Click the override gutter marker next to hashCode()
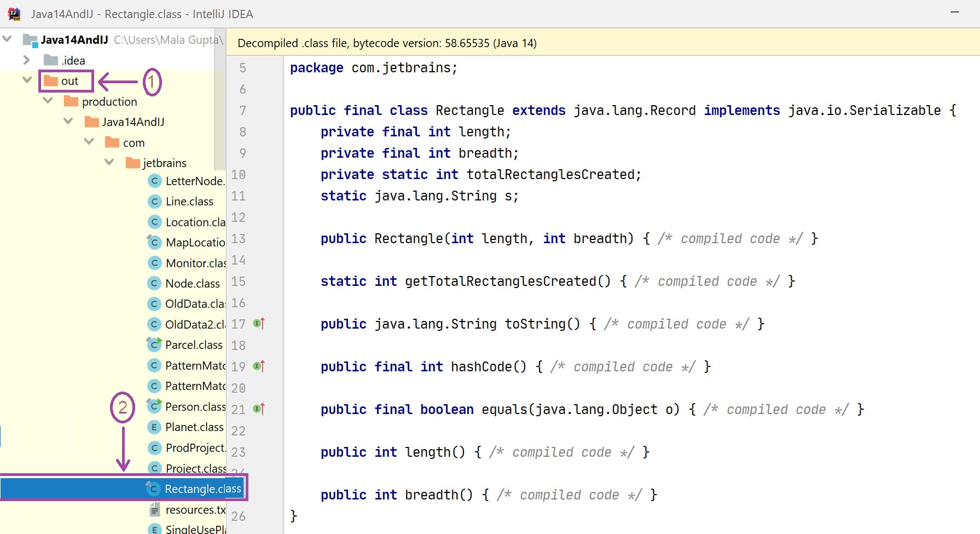This screenshot has height=534, width=980. point(259,366)
